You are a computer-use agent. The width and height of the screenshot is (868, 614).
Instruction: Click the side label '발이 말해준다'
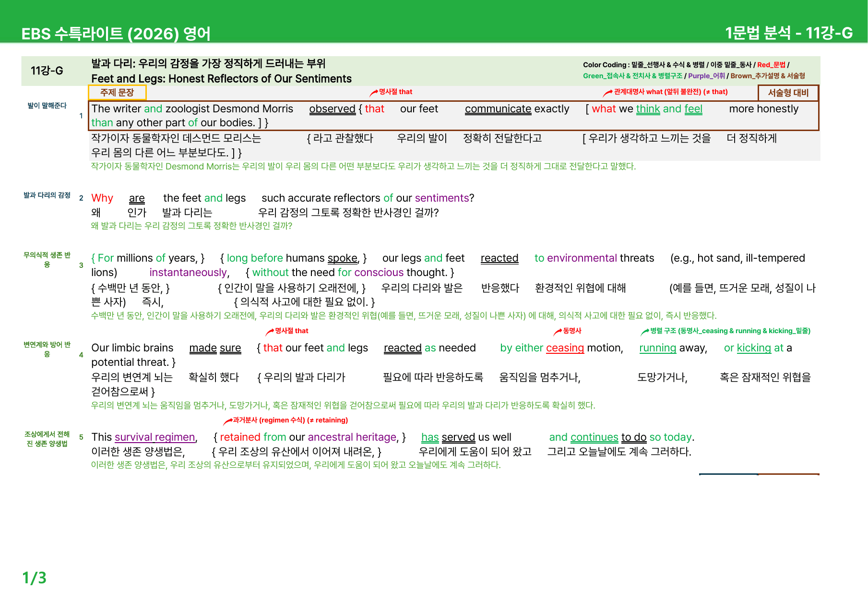[47, 106]
